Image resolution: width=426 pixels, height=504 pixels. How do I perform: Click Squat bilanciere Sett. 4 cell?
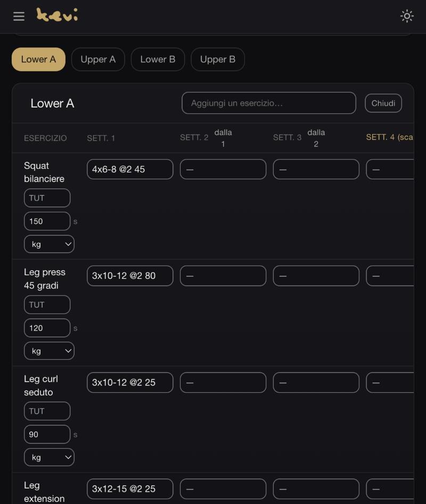[390, 169]
